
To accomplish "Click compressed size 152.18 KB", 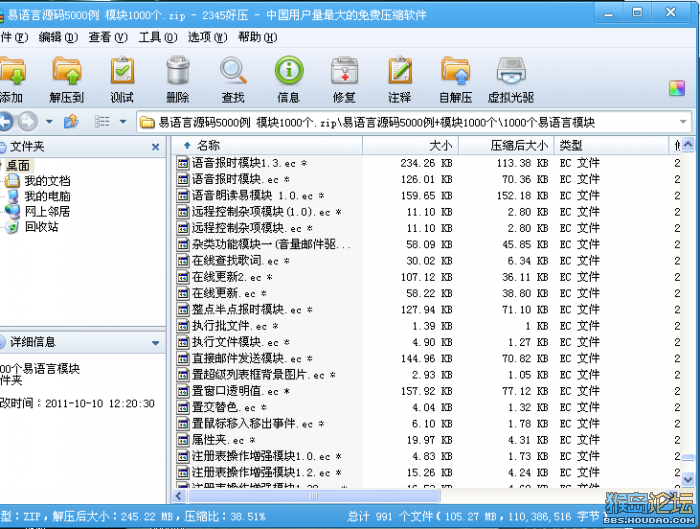I will pyautogui.click(x=522, y=196).
